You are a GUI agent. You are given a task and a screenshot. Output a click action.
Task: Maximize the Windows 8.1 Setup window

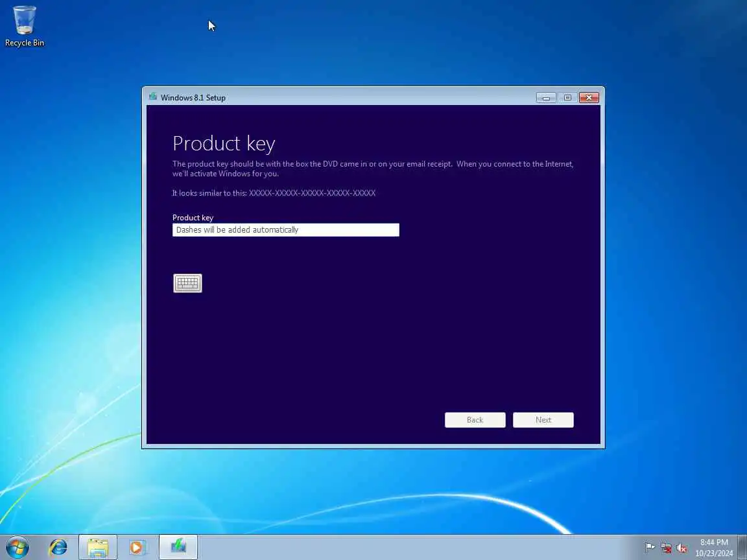tap(567, 98)
